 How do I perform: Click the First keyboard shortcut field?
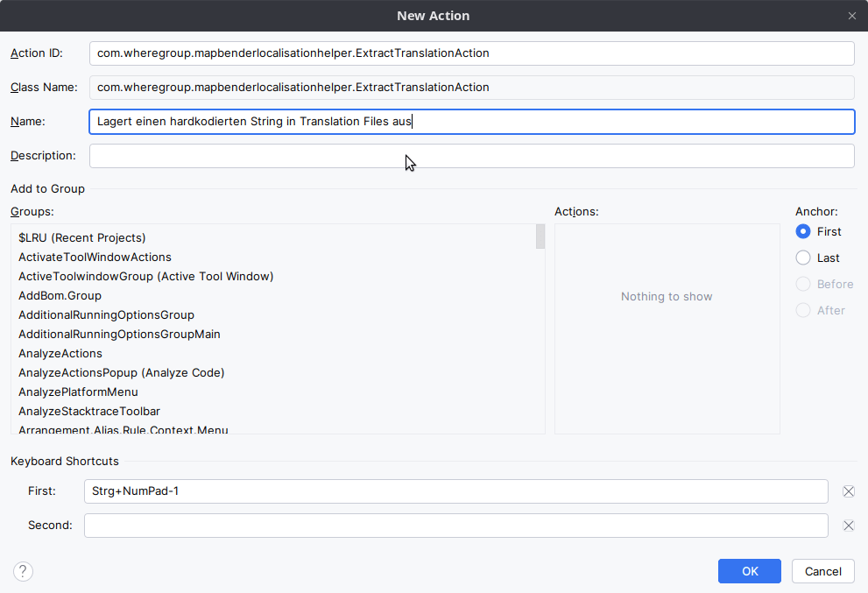point(455,491)
